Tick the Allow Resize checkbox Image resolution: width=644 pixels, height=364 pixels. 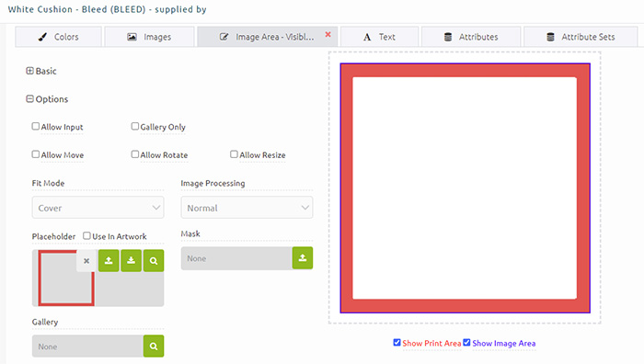click(x=234, y=154)
